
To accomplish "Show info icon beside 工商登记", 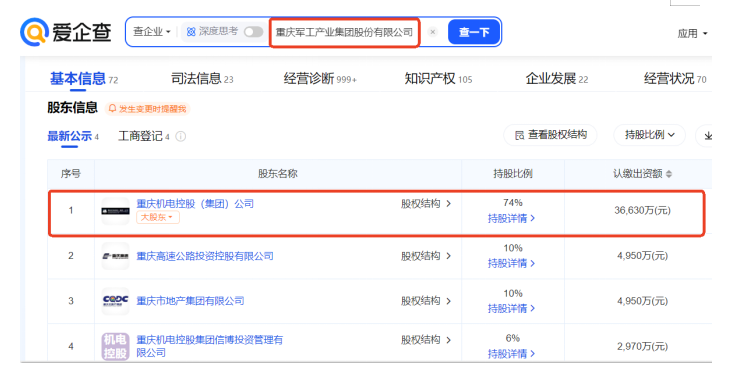I will (180, 136).
